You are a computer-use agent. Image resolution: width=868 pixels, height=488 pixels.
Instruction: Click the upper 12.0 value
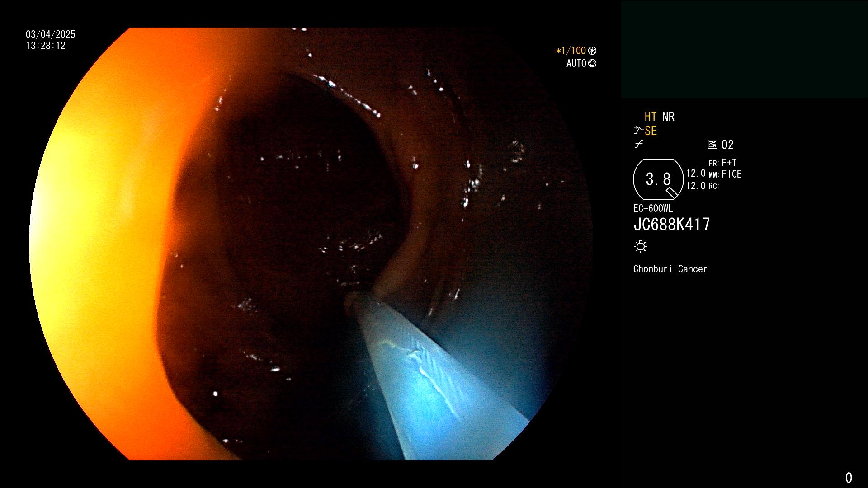(x=696, y=173)
